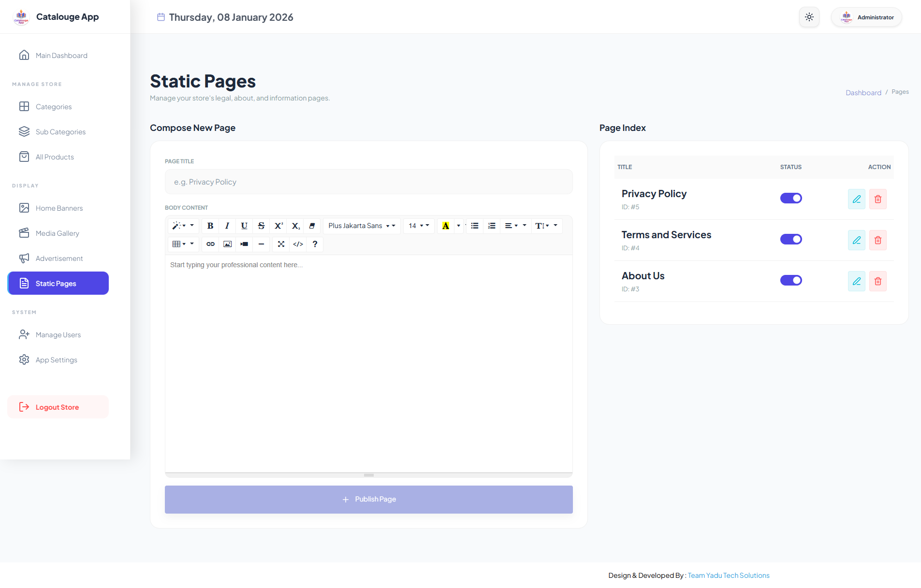The width and height of the screenshot is (921, 588).
Task: Edit the Privacy Policy page
Action: click(857, 199)
